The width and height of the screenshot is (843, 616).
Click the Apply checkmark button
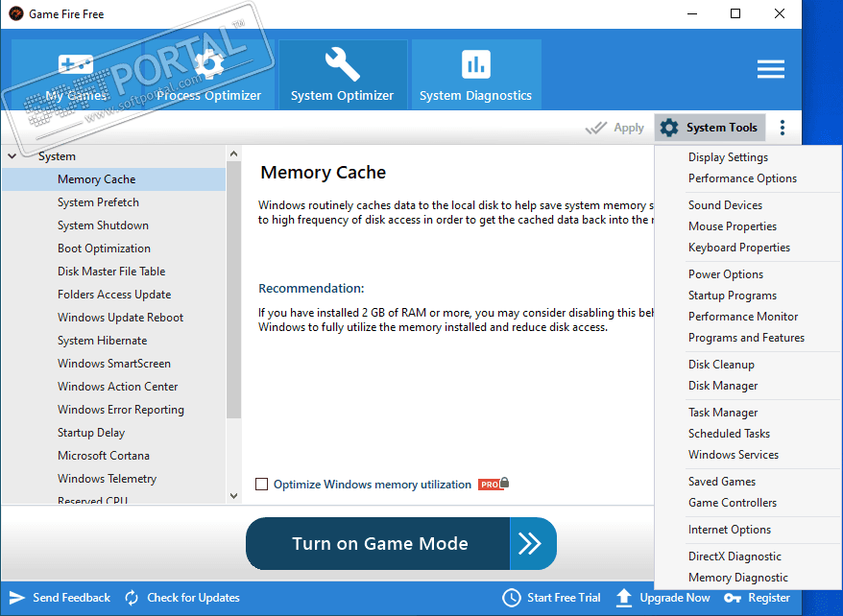(614, 128)
